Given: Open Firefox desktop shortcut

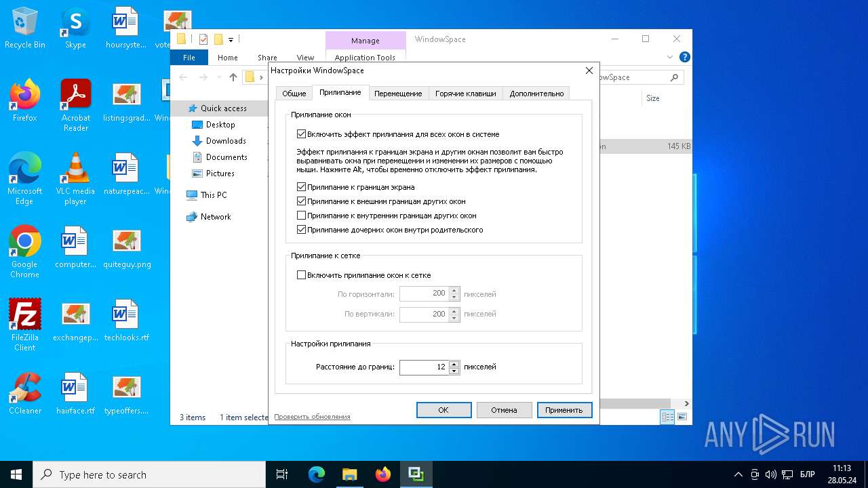Looking at the screenshot, I should pos(25,102).
